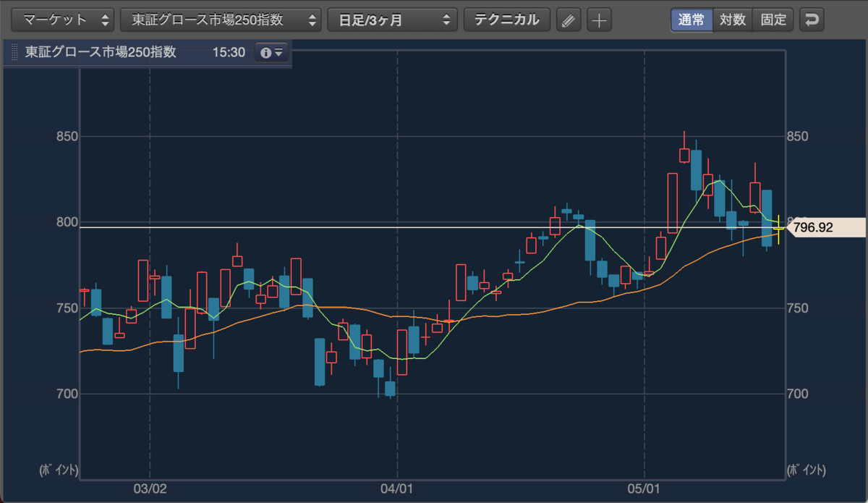Image resolution: width=868 pixels, height=503 pixels.
Task: Open the 日足/3ヶ月 period dropdown
Action: pos(393,20)
